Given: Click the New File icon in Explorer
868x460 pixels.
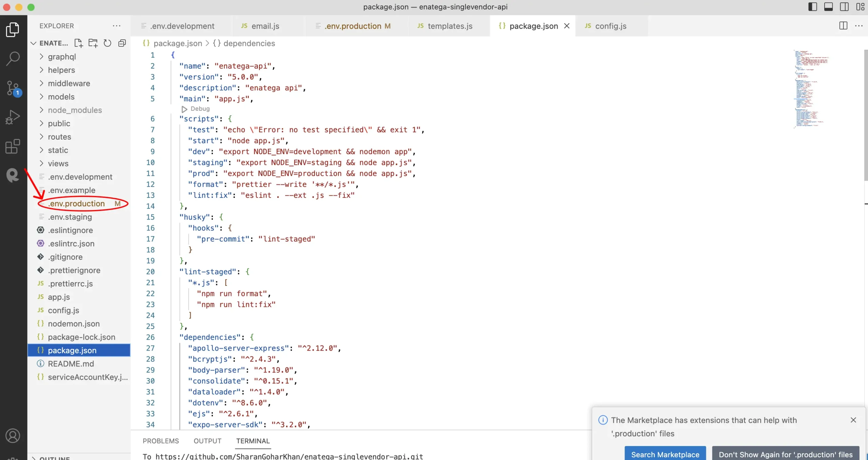Looking at the screenshot, I should click(78, 43).
